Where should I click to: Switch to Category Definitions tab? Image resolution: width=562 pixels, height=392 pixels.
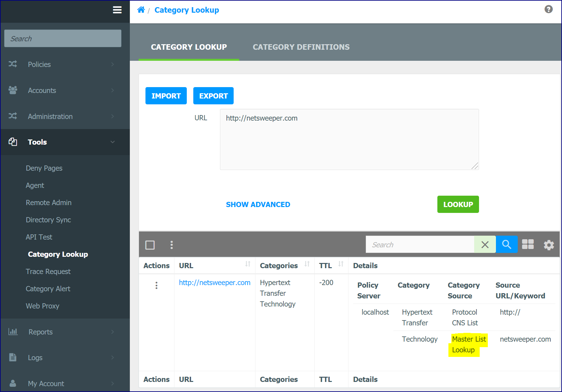[x=301, y=47]
